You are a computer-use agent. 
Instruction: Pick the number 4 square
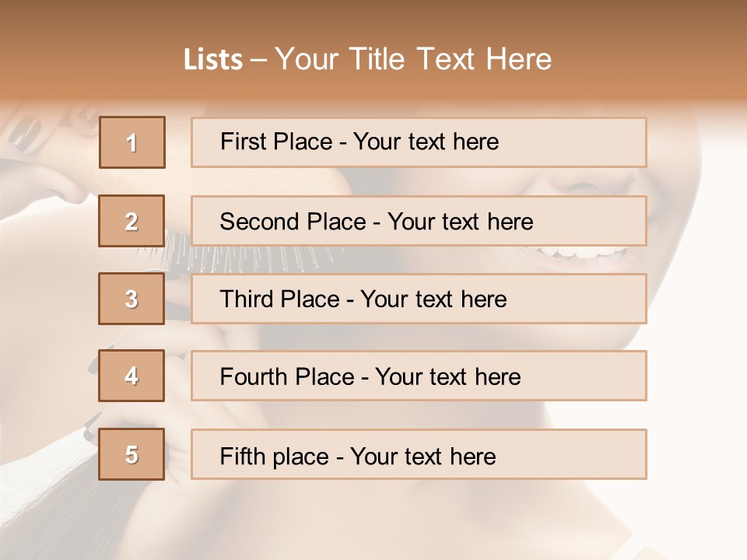click(x=132, y=376)
